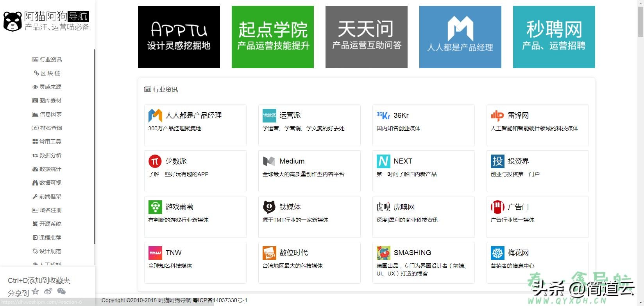Share the page via WeChat icon
This screenshot has width=644, height=306.
[61, 291]
